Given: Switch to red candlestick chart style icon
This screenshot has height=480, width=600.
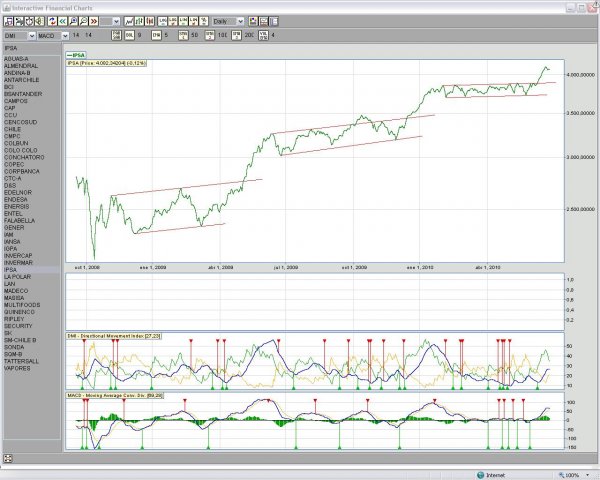Looking at the screenshot, I should point(150,21).
